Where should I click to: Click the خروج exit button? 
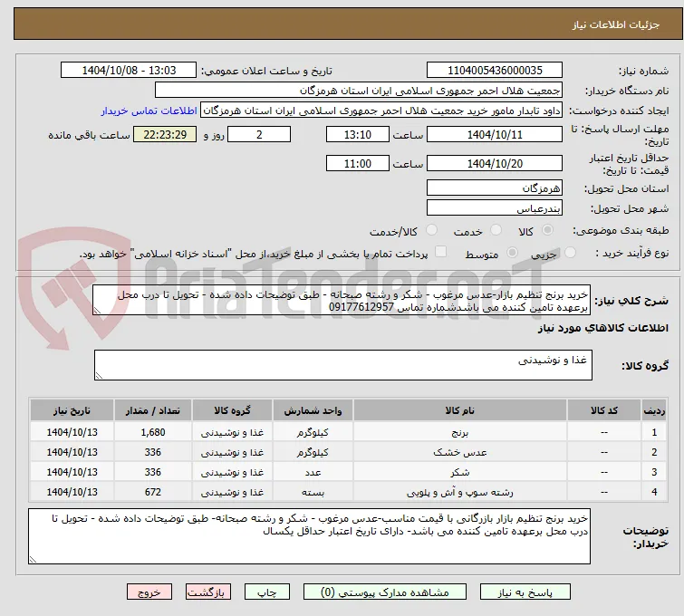pyautogui.click(x=149, y=592)
